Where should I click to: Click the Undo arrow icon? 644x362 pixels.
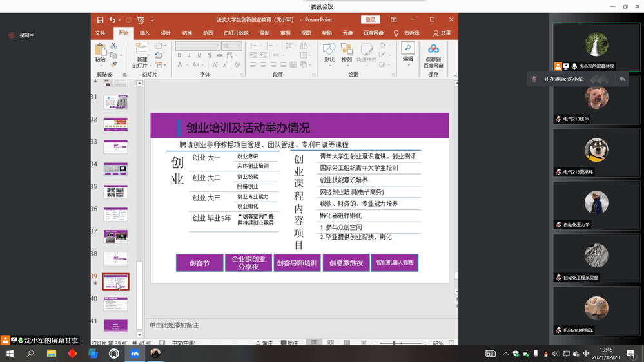(x=113, y=20)
